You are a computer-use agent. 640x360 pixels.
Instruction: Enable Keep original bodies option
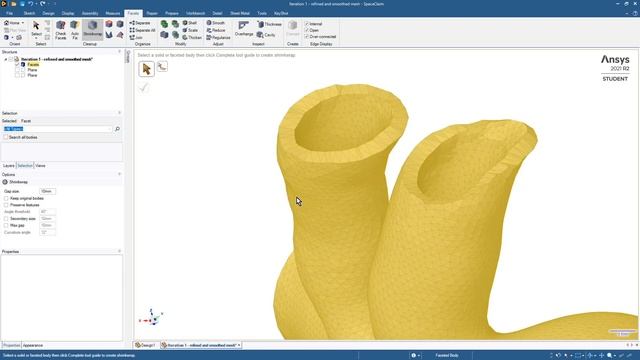pyautogui.click(x=6, y=198)
